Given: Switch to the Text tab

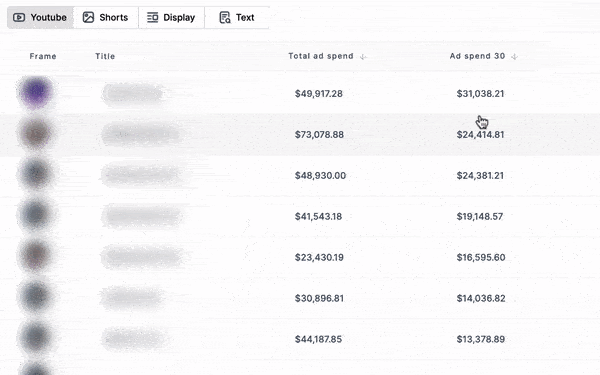Looking at the screenshot, I should [x=237, y=18].
